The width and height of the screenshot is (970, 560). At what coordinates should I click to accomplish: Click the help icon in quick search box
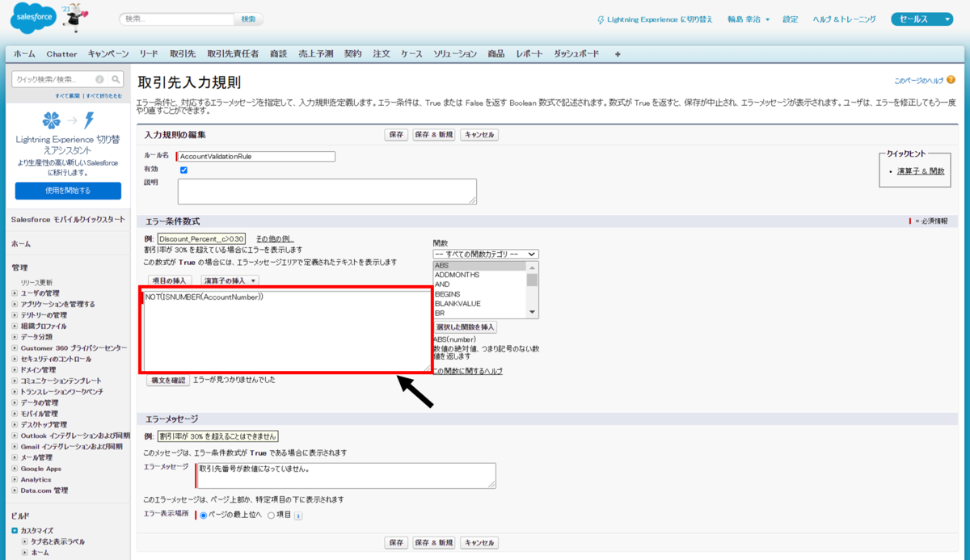pyautogui.click(x=100, y=79)
